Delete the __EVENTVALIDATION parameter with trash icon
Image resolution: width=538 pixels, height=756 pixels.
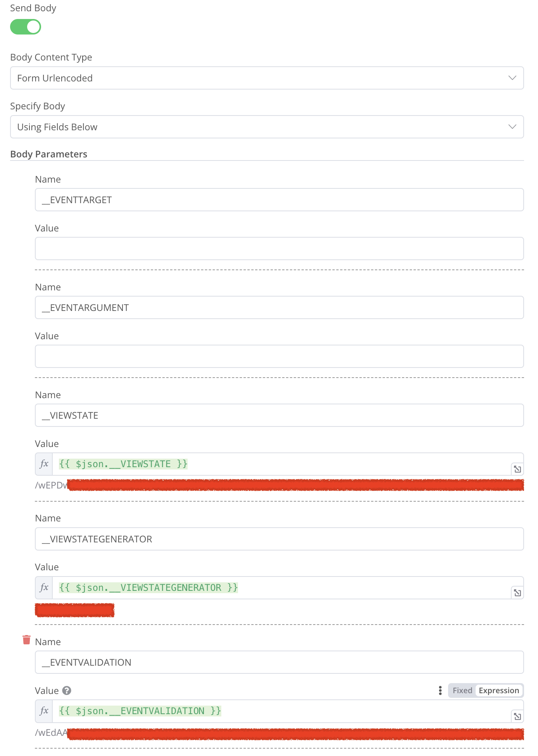26,640
